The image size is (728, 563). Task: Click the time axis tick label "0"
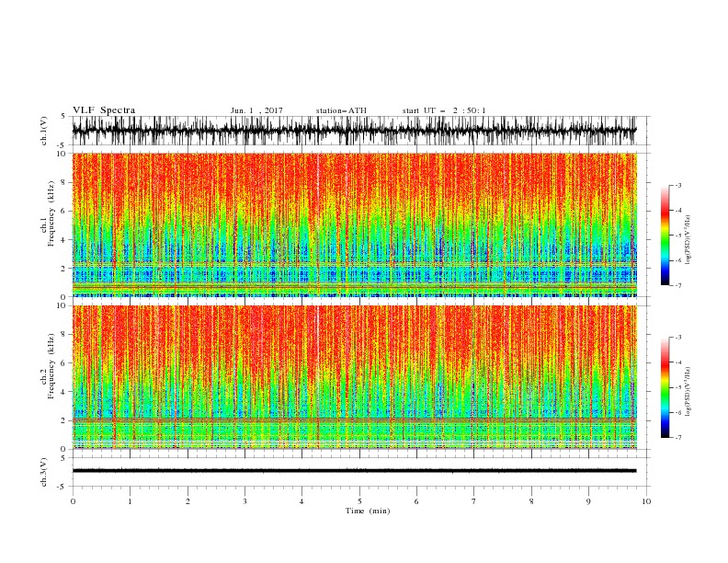[73, 501]
